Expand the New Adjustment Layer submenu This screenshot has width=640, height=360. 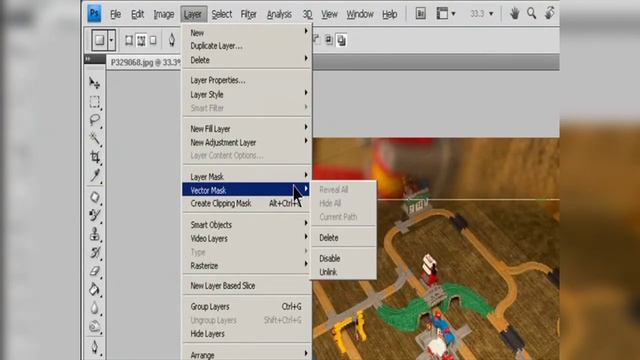coord(247,142)
